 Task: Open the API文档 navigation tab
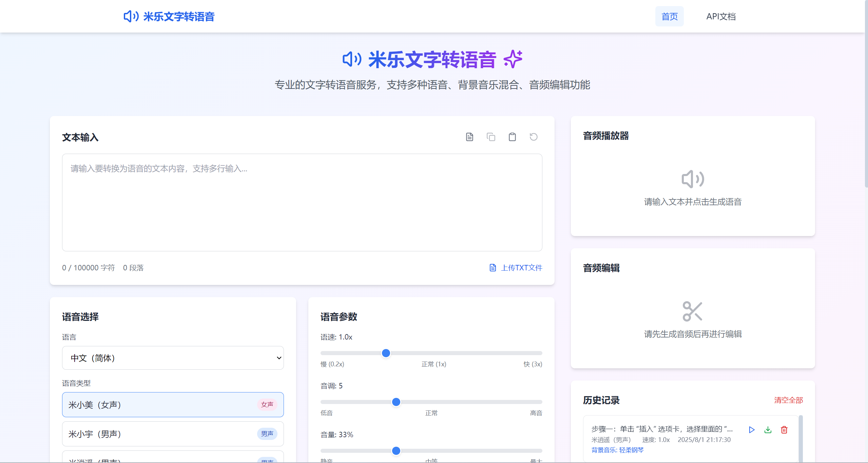(x=721, y=16)
